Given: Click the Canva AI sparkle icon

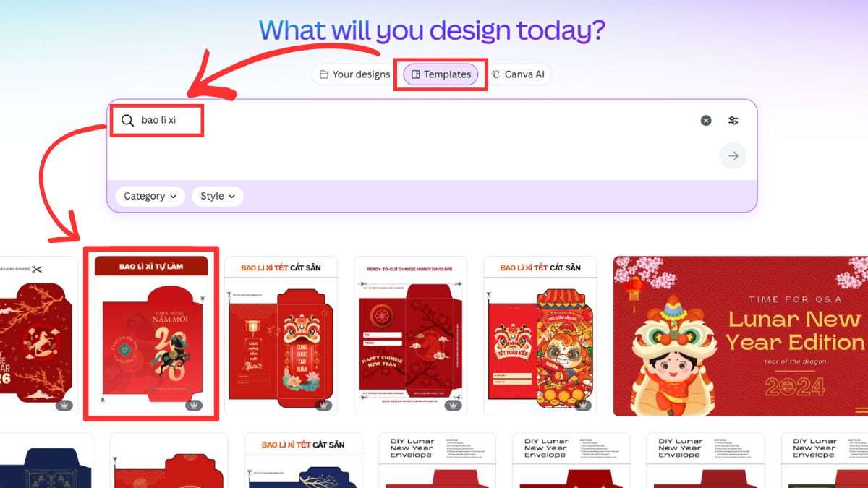Looking at the screenshot, I should tap(495, 74).
